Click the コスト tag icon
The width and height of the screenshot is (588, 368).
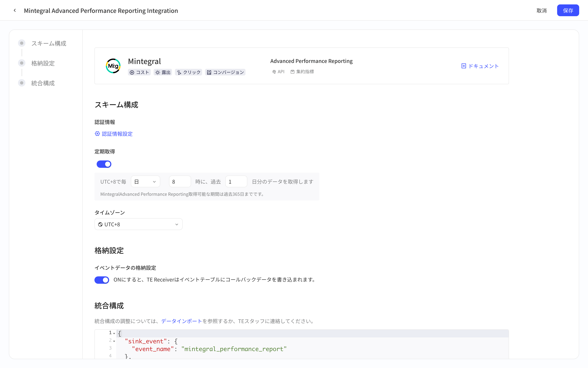coord(132,72)
